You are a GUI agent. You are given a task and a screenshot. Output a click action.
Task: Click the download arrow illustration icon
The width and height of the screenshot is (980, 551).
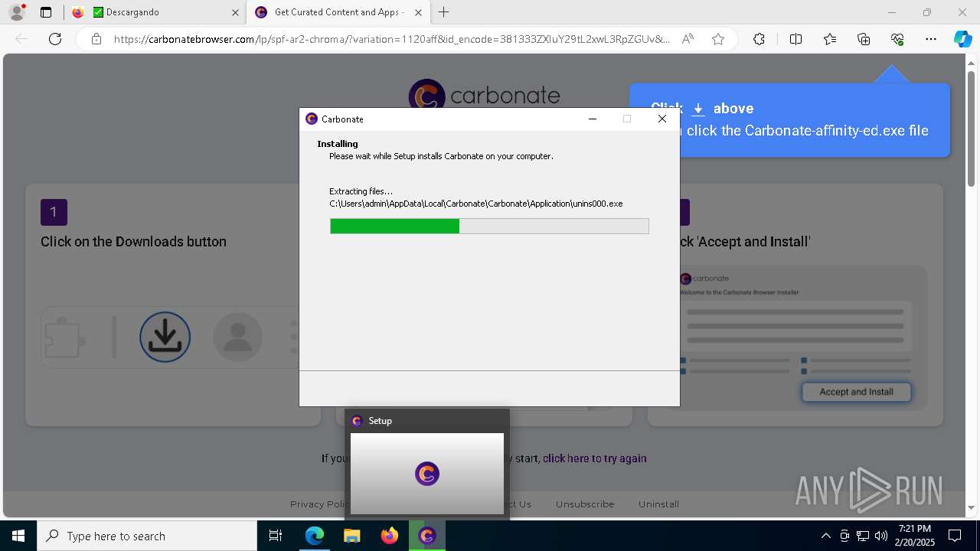click(165, 337)
